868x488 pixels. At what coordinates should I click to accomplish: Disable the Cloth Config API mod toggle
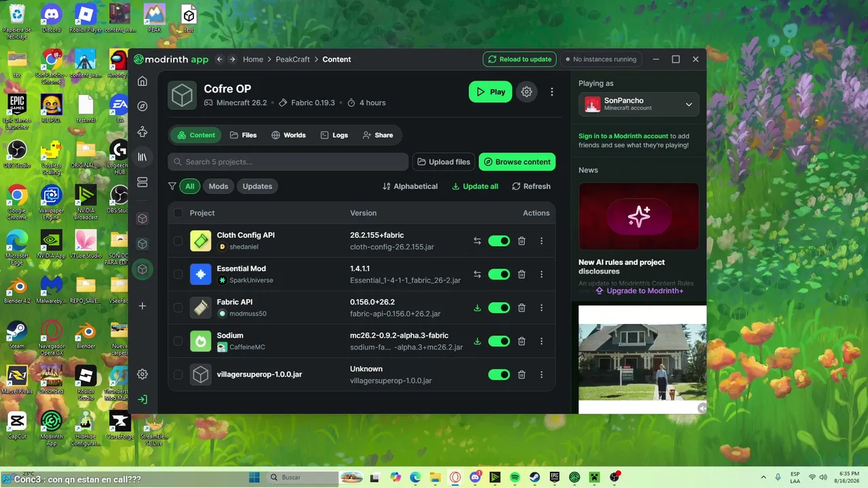(x=499, y=241)
